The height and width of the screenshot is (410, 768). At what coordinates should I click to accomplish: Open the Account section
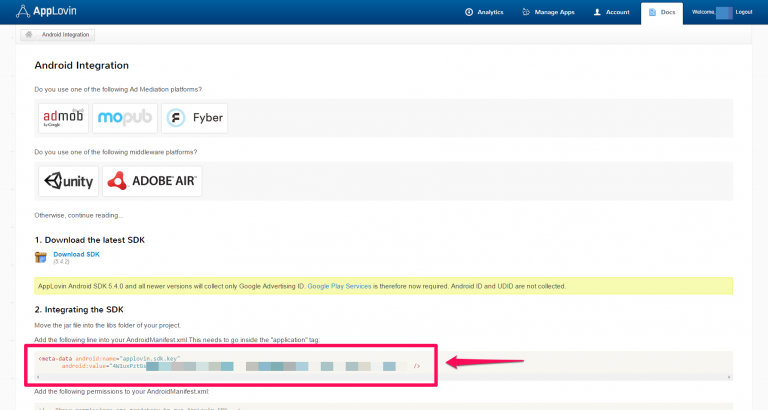[x=611, y=12]
